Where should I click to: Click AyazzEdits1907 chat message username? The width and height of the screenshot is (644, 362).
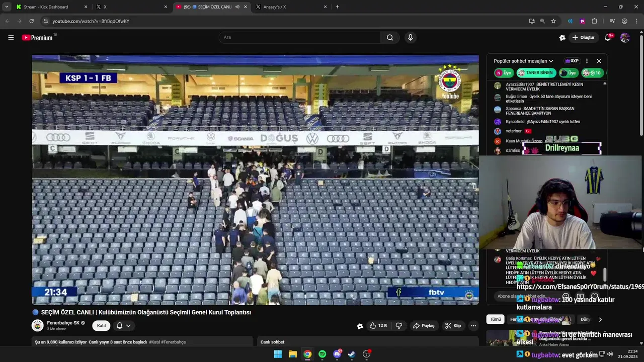coord(520,84)
